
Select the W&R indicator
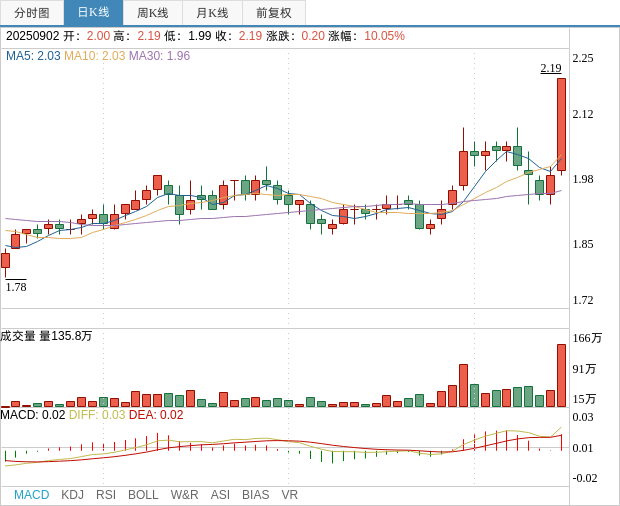(x=184, y=495)
